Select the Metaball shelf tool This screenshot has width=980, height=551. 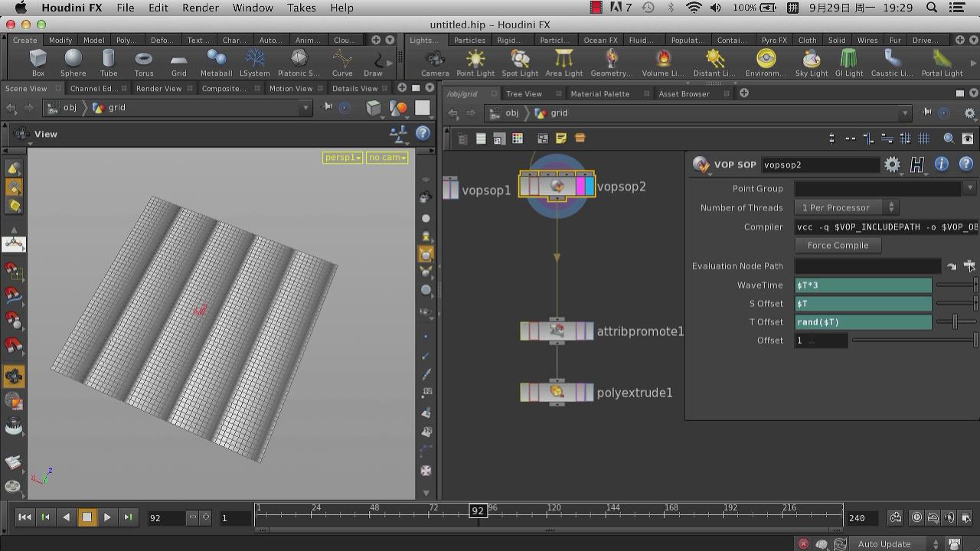(x=216, y=63)
